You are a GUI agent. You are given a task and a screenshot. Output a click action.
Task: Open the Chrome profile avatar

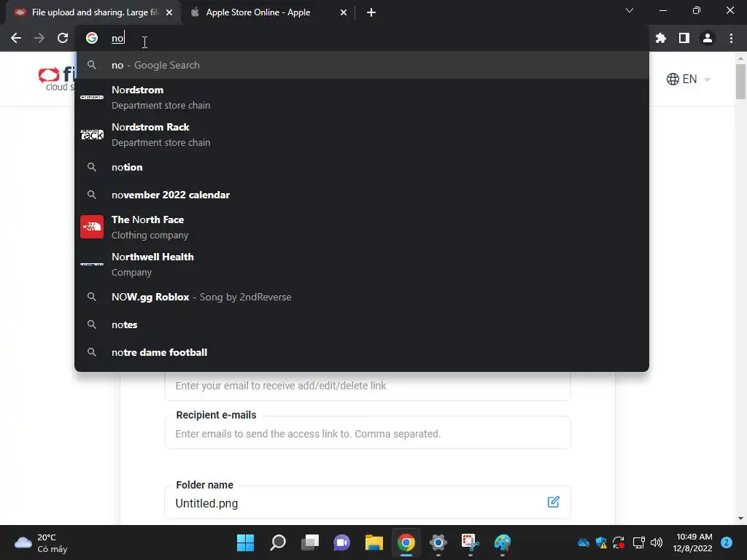[x=707, y=38]
